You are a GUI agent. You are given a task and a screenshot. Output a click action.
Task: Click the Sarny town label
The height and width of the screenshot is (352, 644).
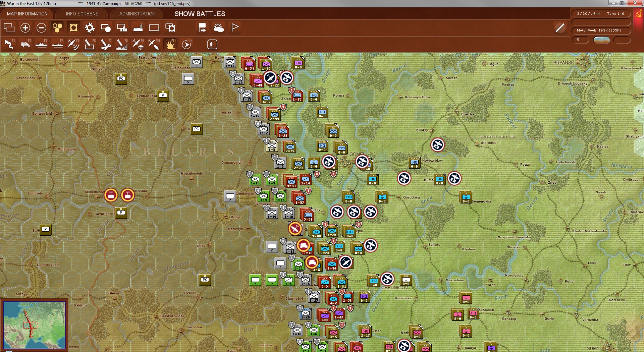[x=20, y=294]
